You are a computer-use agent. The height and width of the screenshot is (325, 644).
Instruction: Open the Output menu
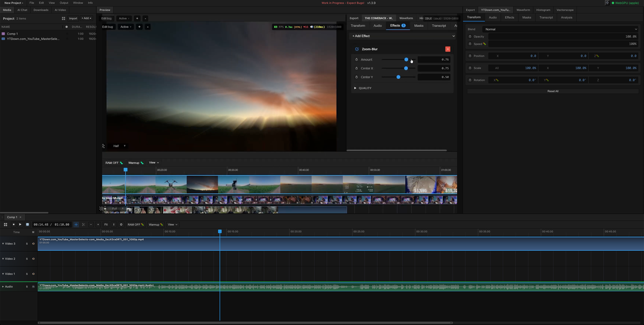(64, 3)
